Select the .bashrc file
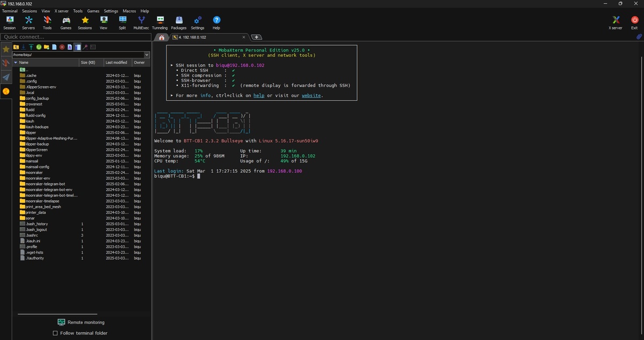This screenshot has height=340, width=644. 81,235
